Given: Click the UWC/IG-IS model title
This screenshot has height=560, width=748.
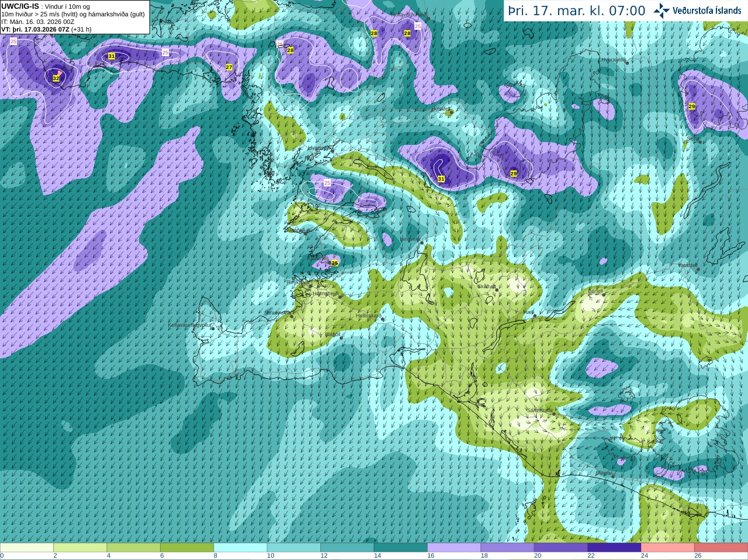Looking at the screenshot, I should click(x=20, y=6).
